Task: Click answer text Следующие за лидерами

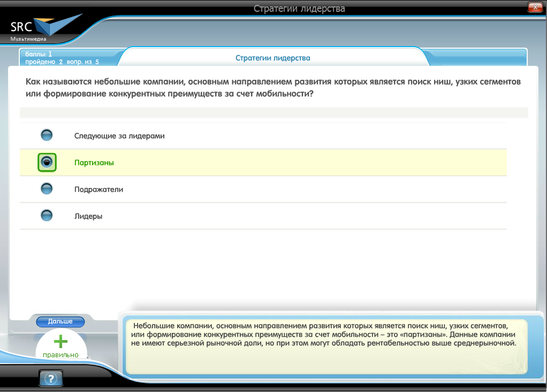Action: pos(119,136)
